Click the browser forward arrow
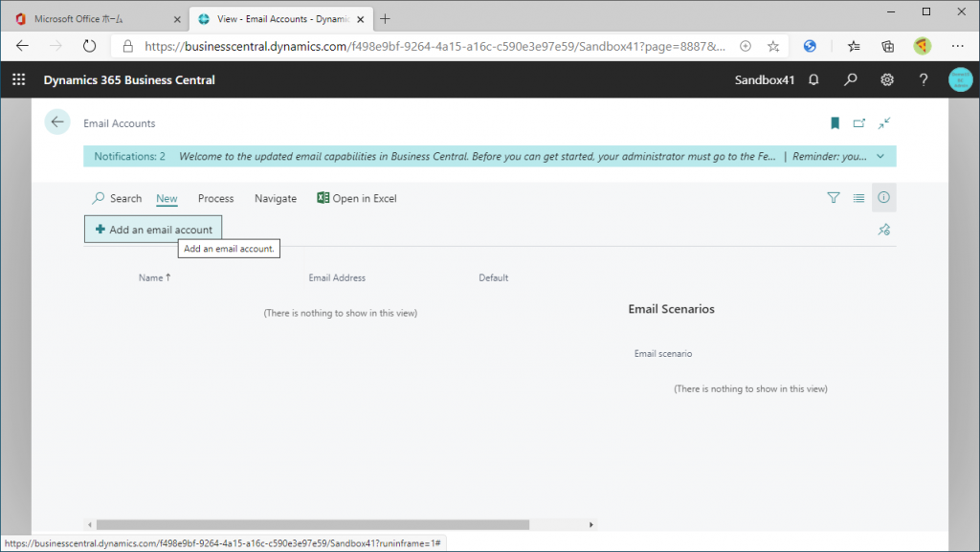980x552 pixels. coord(56,46)
